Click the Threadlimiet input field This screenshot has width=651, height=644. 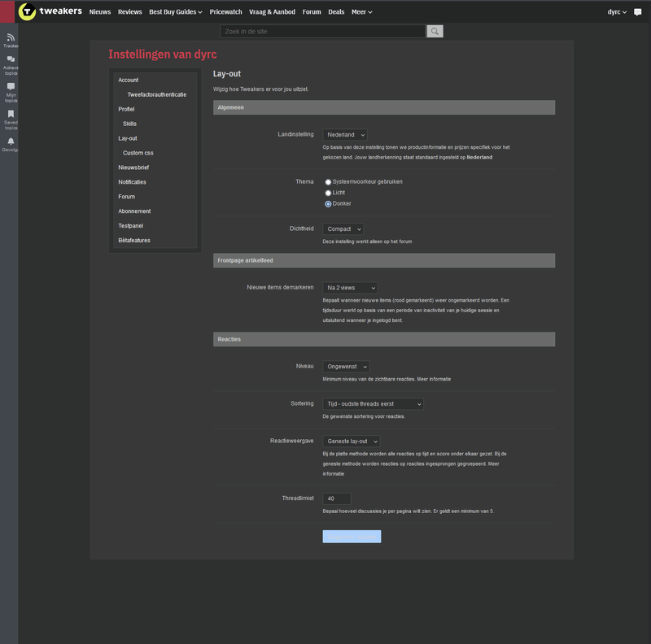pos(337,498)
